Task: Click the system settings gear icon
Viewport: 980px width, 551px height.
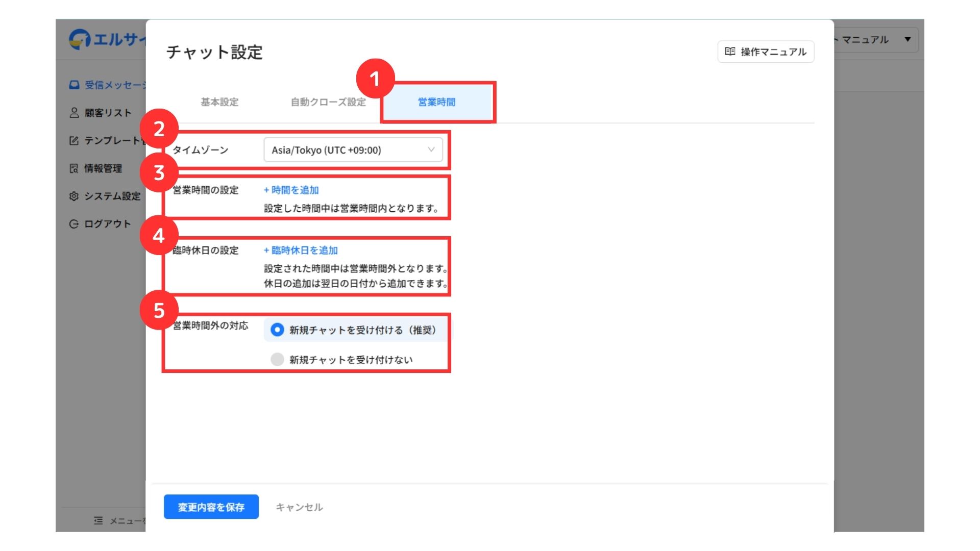Action: coord(74,196)
